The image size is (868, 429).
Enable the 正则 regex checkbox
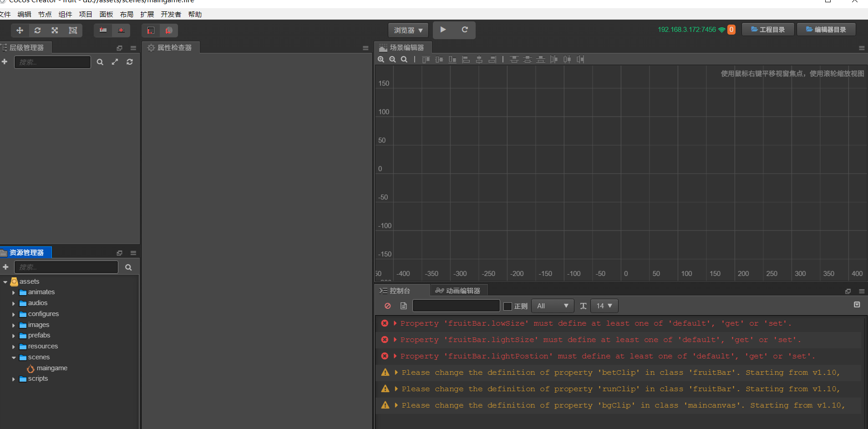tap(508, 306)
